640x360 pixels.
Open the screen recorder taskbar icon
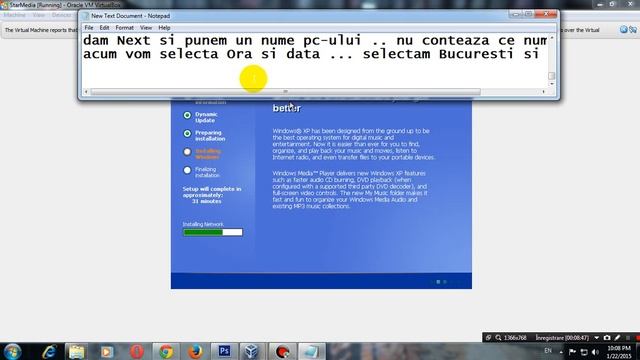click(282, 351)
